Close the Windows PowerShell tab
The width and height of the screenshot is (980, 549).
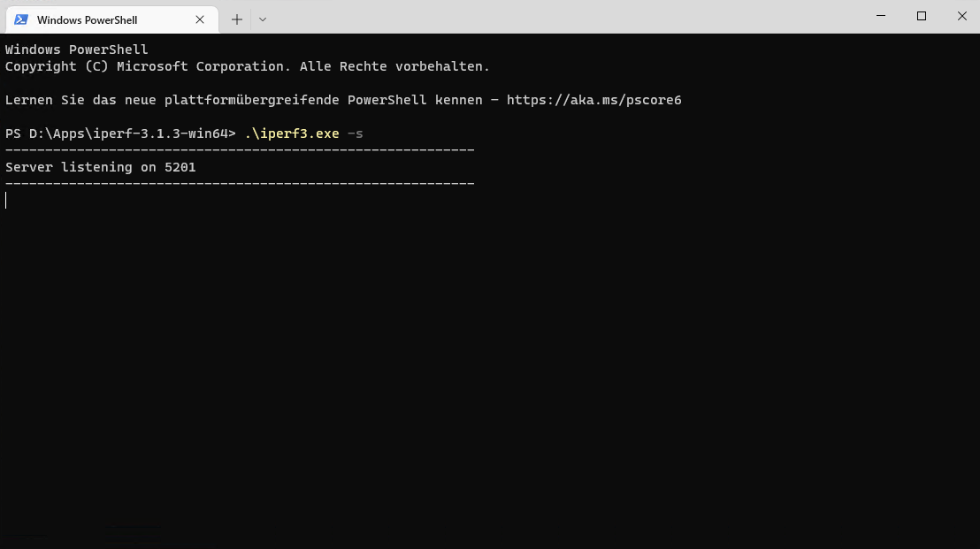[x=200, y=19]
